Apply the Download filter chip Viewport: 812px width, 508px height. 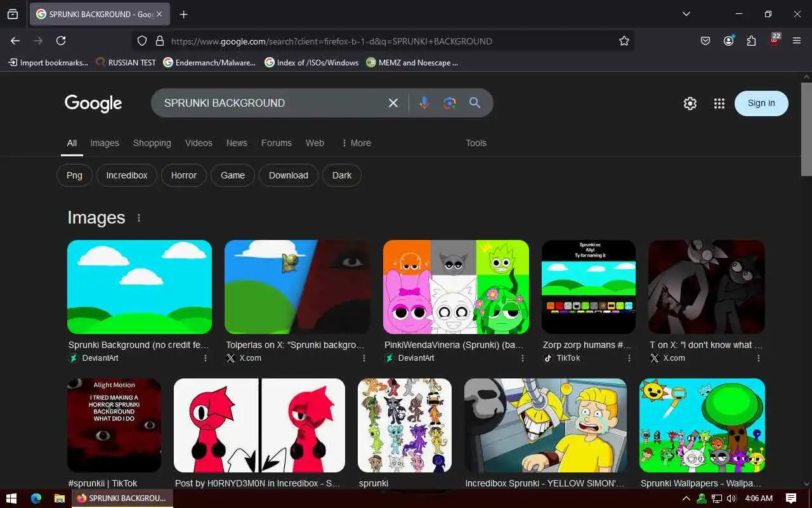click(x=289, y=175)
